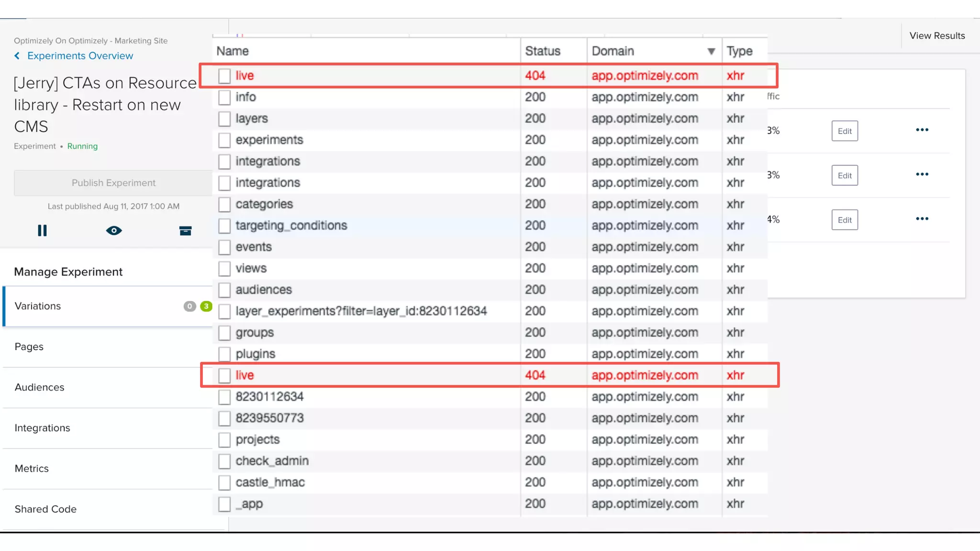Image resolution: width=980 pixels, height=551 pixels.
Task: Click the archive experiment icon
Action: tap(185, 231)
